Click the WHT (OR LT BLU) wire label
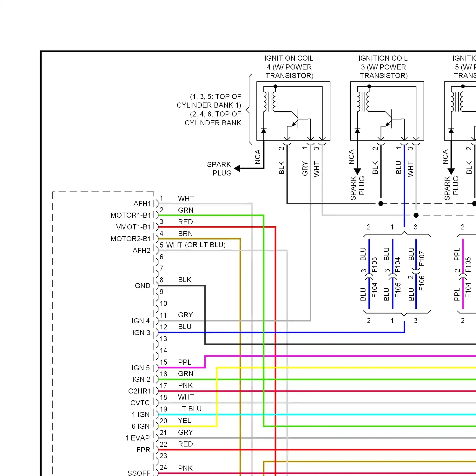The height and width of the screenshot is (476, 476). (196, 245)
